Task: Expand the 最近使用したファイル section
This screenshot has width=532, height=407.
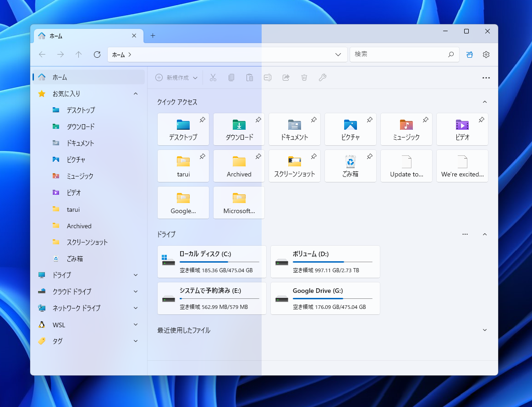Action: click(x=485, y=330)
